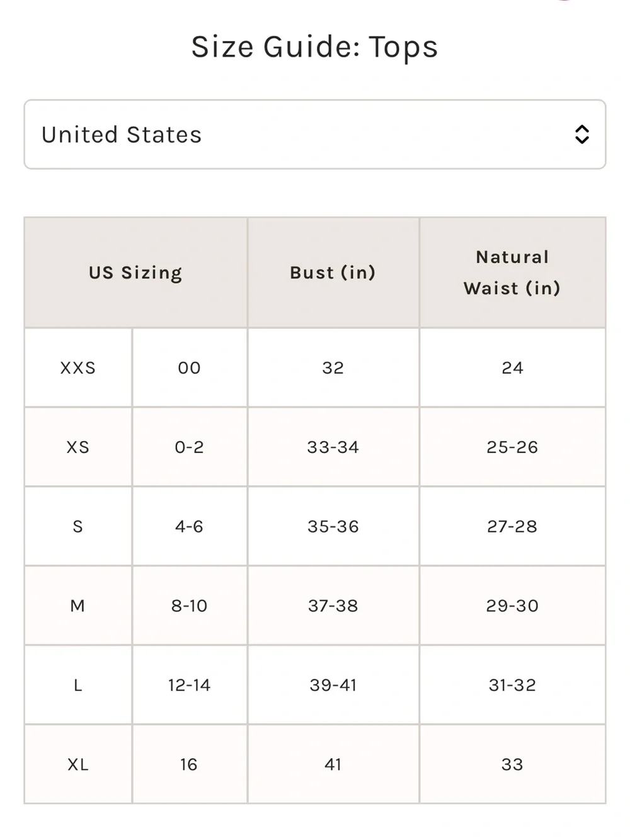Click the S size label cell

[78, 527]
